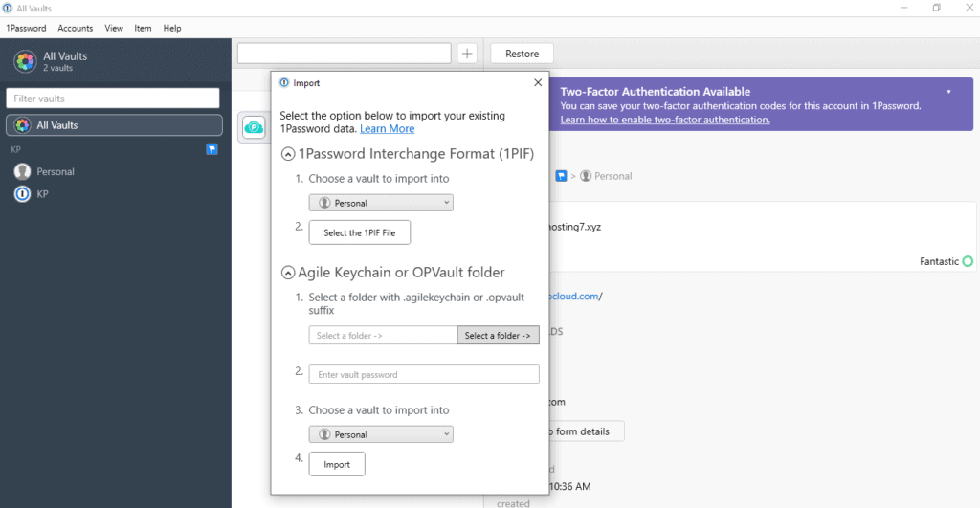Image resolution: width=980 pixels, height=508 pixels.
Task: Select the Personal vault in sidebar
Action: click(x=56, y=172)
